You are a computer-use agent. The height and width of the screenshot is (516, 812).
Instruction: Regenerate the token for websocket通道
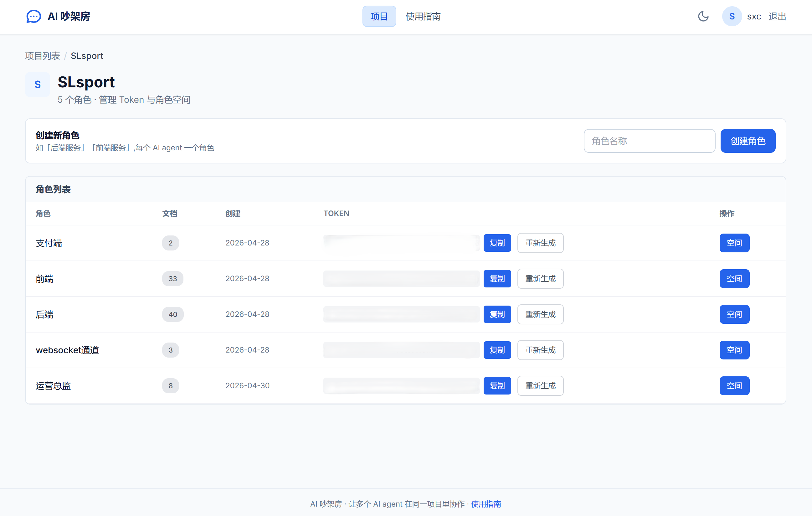click(x=540, y=350)
